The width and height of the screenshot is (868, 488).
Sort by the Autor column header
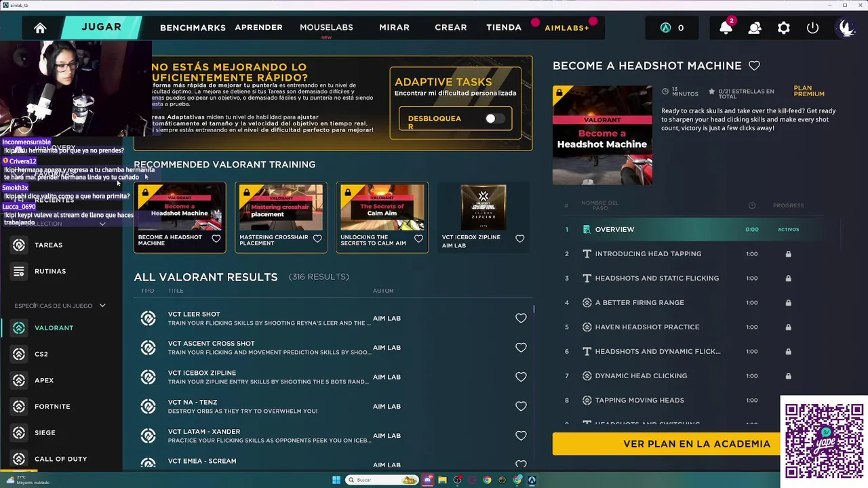pos(383,291)
